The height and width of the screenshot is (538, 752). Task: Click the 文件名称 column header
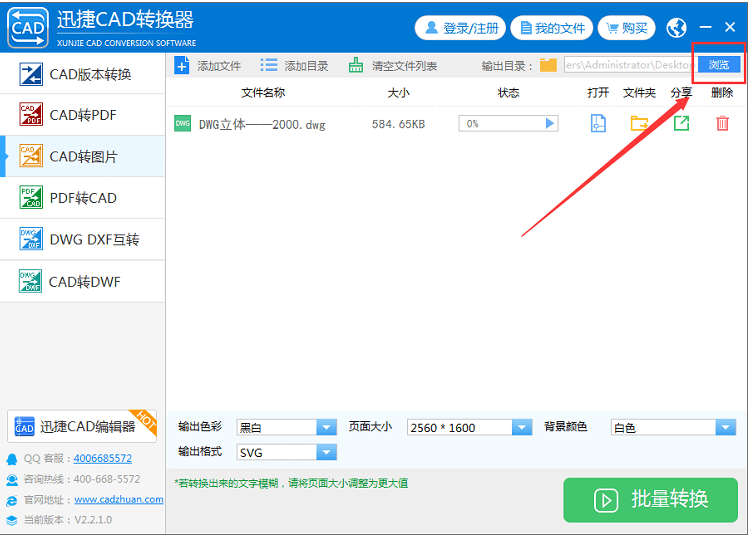[x=263, y=93]
